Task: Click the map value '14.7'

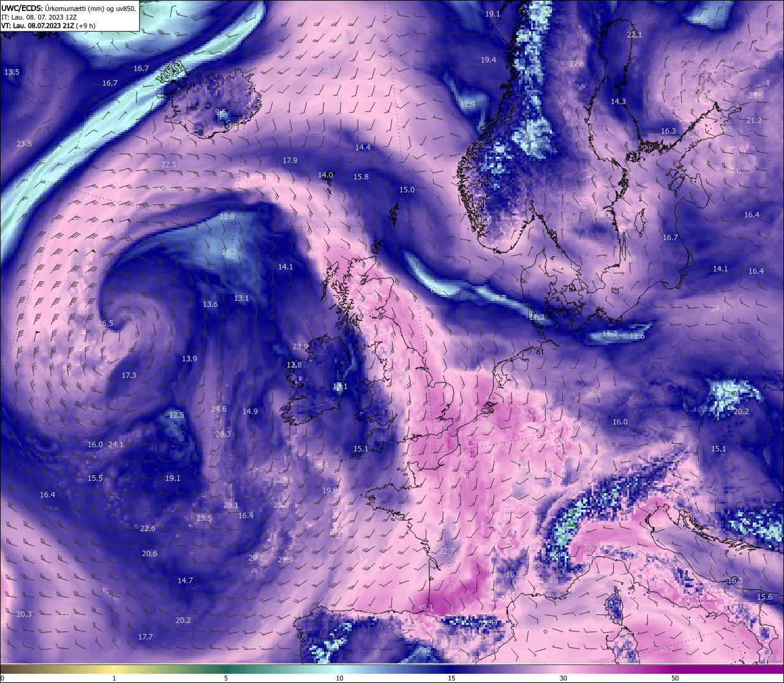Action: (185, 580)
